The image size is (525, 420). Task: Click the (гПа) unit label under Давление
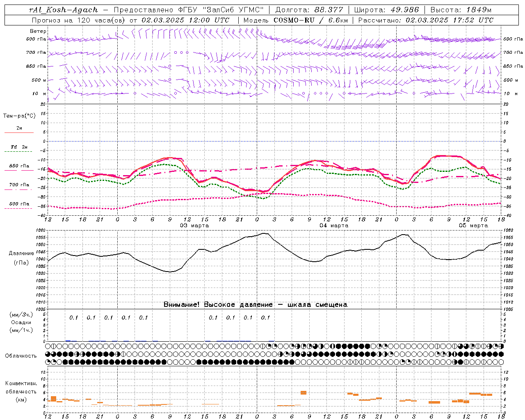(21, 263)
